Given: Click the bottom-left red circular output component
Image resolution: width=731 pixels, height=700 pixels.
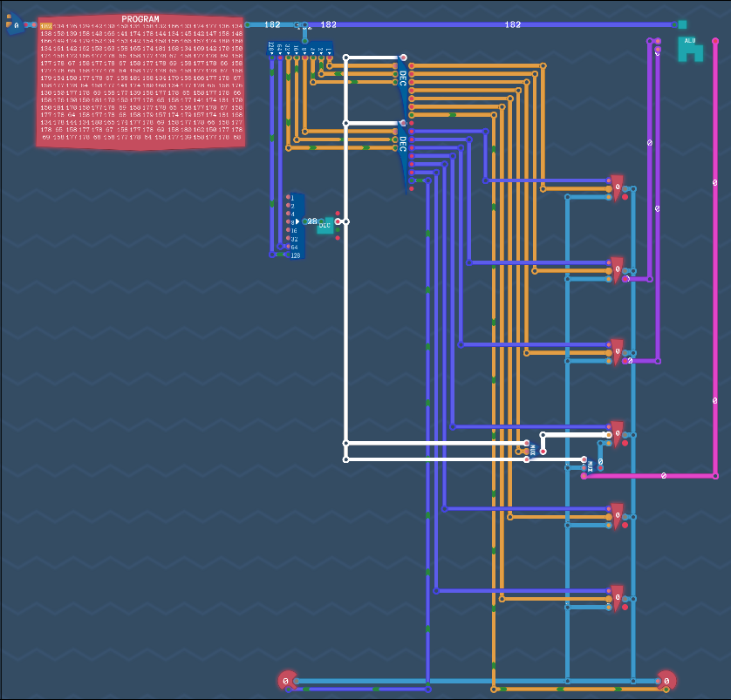Looking at the screenshot, I should click(x=286, y=680).
